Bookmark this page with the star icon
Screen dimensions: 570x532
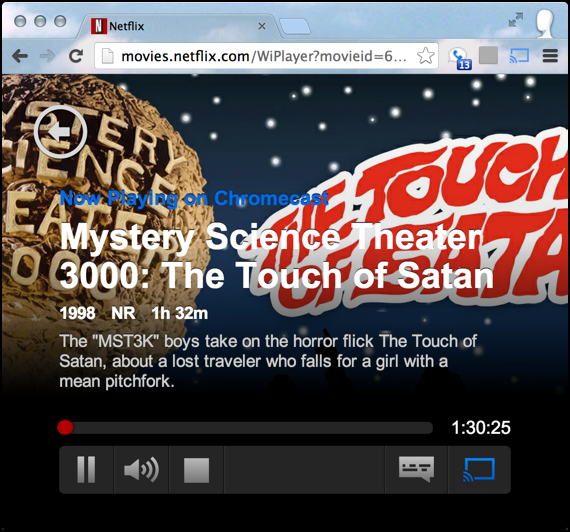pyautogui.click(x=425, y=56)
